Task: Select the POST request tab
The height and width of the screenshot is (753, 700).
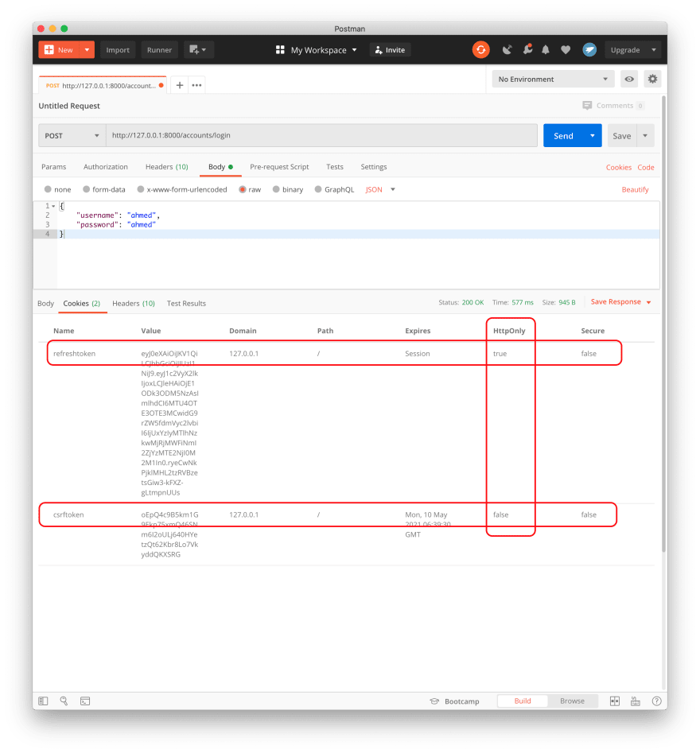Action: click(x=103, y=85)
